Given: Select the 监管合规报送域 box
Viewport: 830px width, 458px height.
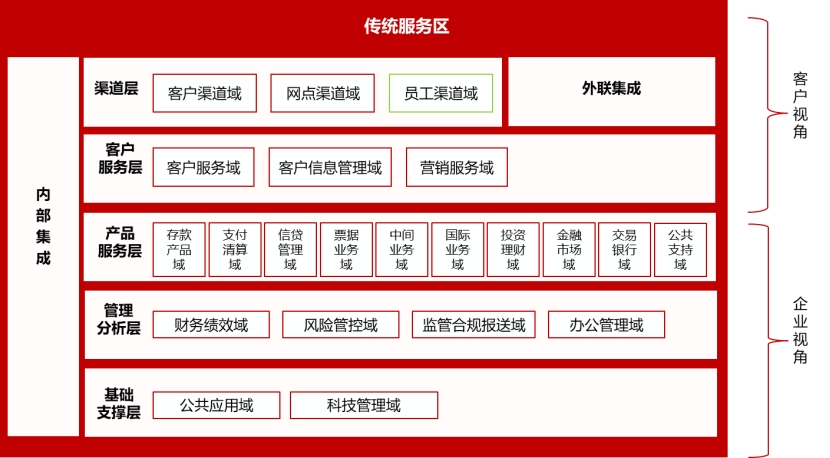Looking at the screenshot, I should pyautogui.click(x=474, y=325).
